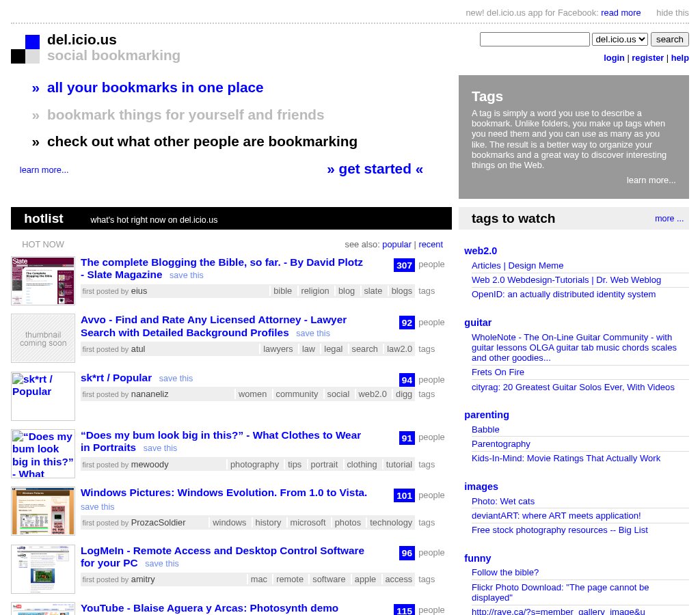Open the register link
700x615 pixels.
647,58
